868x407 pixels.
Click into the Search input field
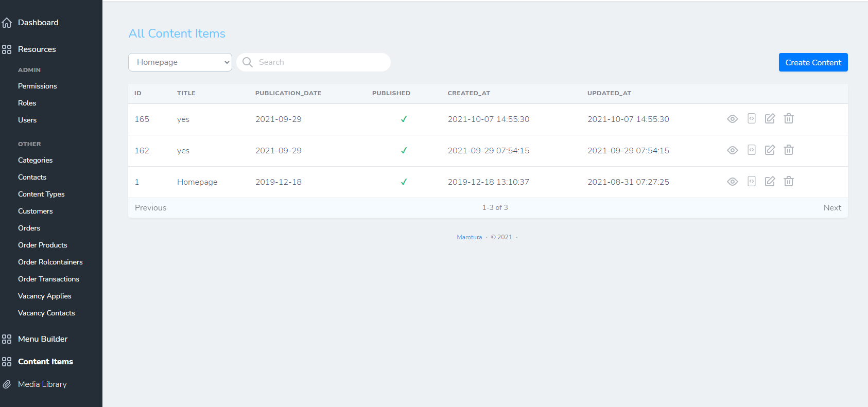(319, 62)
